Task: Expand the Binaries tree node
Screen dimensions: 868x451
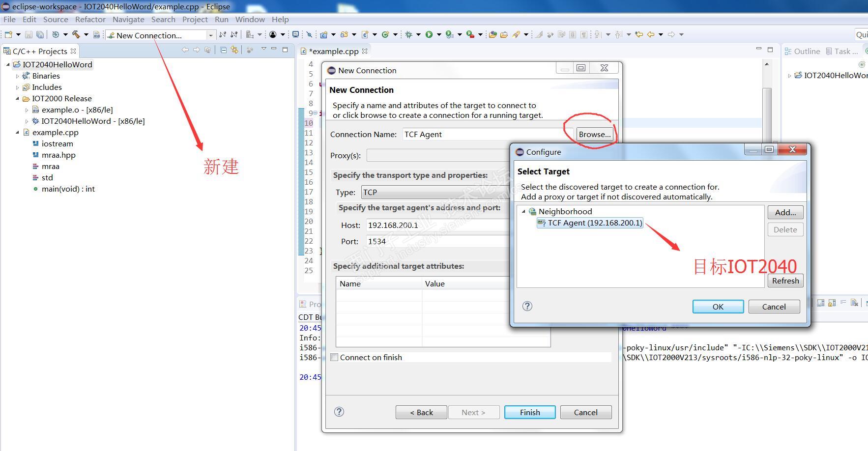Action: coord(17,76)
